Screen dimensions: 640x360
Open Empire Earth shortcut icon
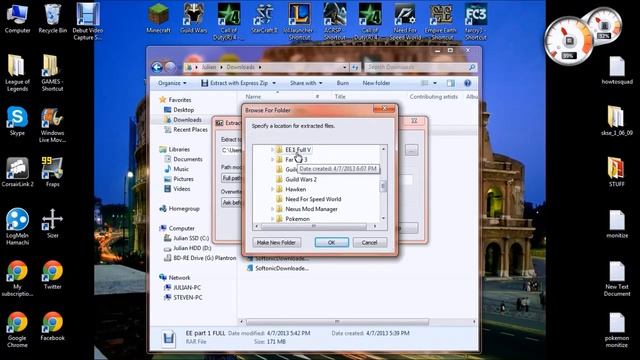point(440,21)
